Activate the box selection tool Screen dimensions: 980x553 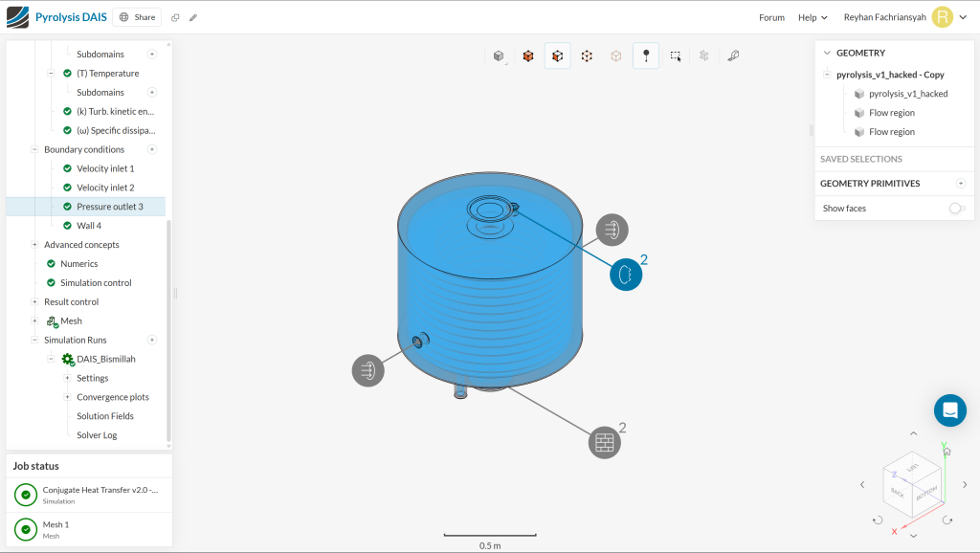pyautogui.click(x=676, y=56)
